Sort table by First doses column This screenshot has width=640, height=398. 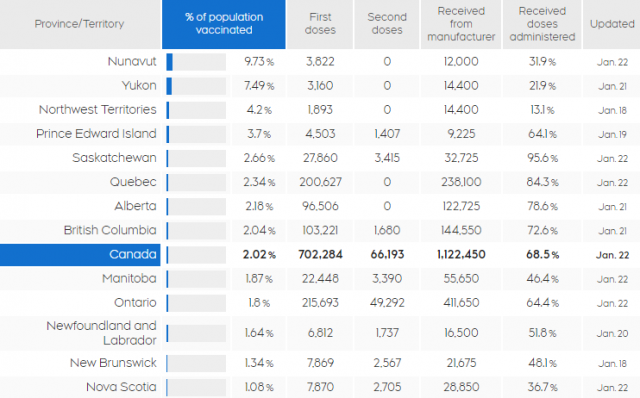(x=320, y=24)
